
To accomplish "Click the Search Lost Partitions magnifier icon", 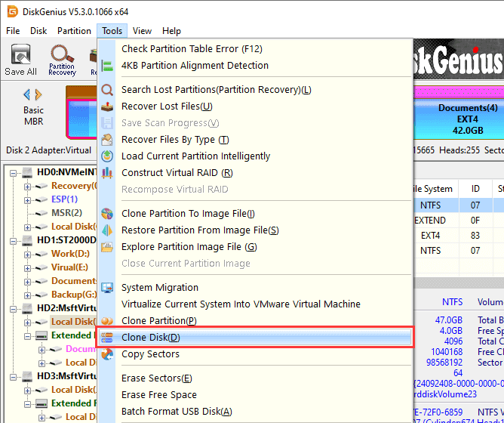I will tap(107, 90).
